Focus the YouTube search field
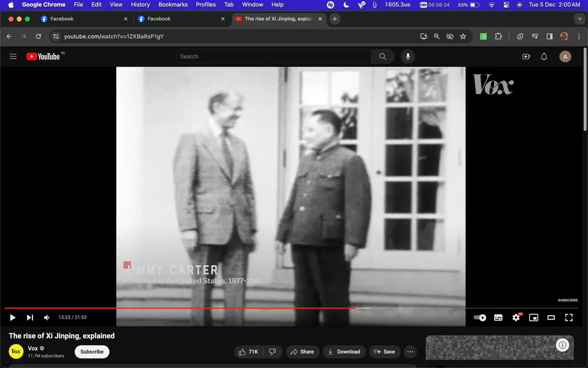Image resolution: width=588 pixels, height=368 pixels. point(273,56)
